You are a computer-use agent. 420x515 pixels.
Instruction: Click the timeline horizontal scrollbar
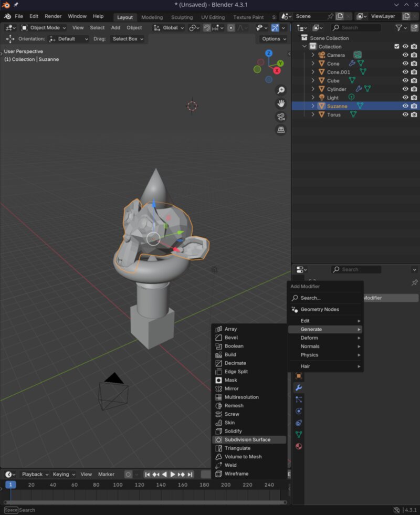click(x=145, y=502)
